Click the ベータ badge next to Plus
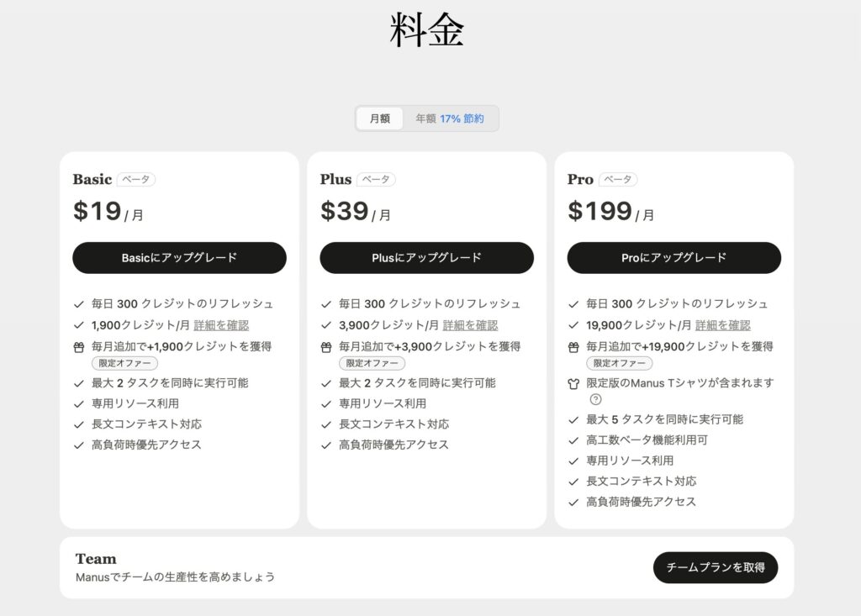 click(376, 180)
